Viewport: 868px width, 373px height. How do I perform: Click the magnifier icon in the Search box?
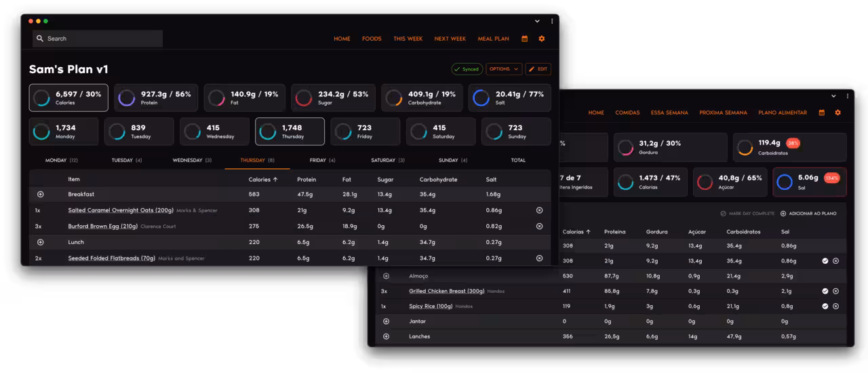(x=40, y=39)
